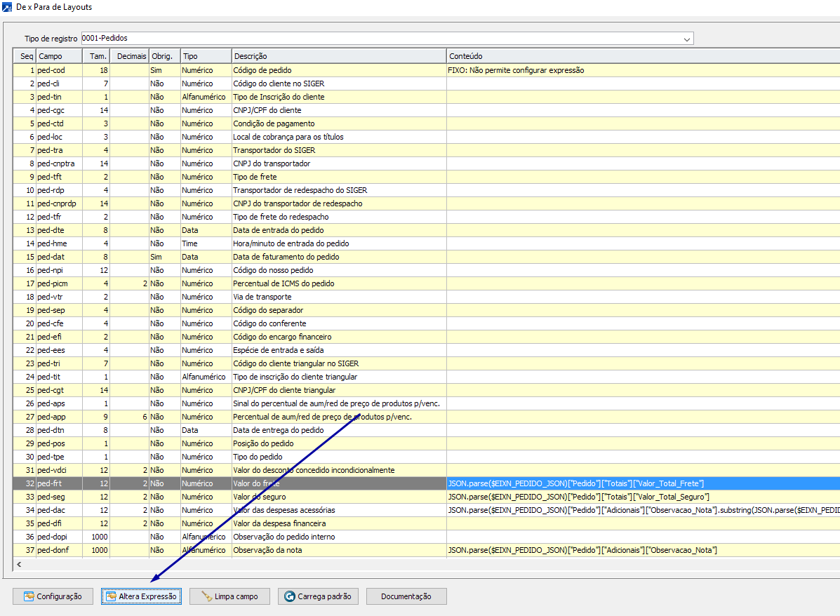Click Conteúdo cell of ped-donf row
Screen dimensions: 840x616
point(642,550)
